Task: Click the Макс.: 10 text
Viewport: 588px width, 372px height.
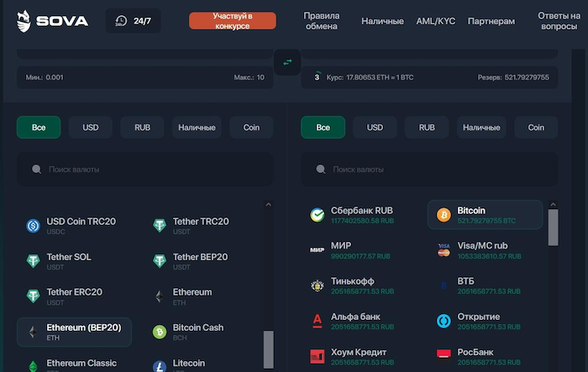Action: click(249, 77)
